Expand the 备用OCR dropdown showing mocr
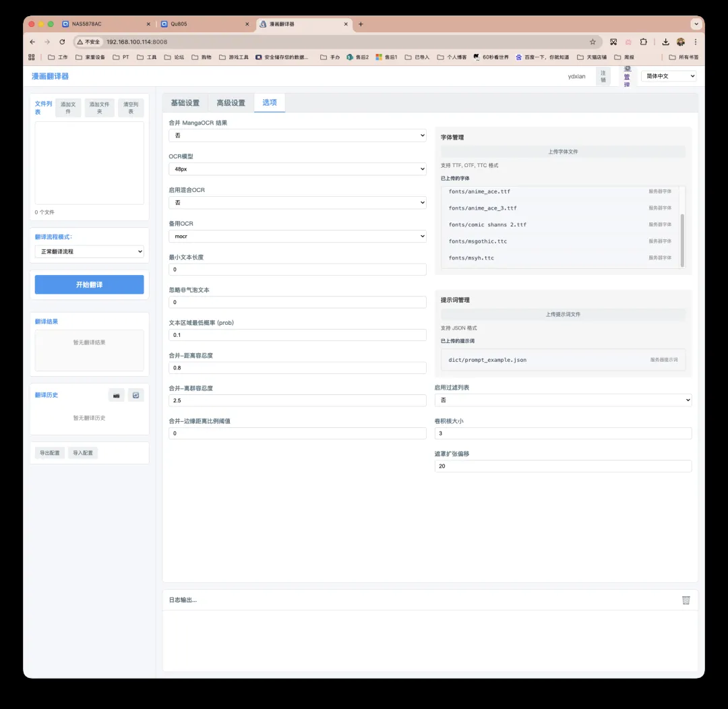 (x=297, y=237)
